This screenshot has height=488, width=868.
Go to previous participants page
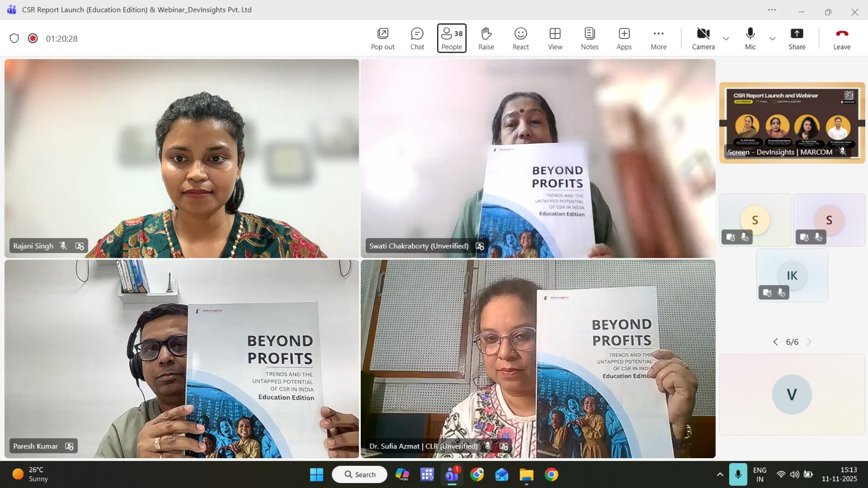776,342
